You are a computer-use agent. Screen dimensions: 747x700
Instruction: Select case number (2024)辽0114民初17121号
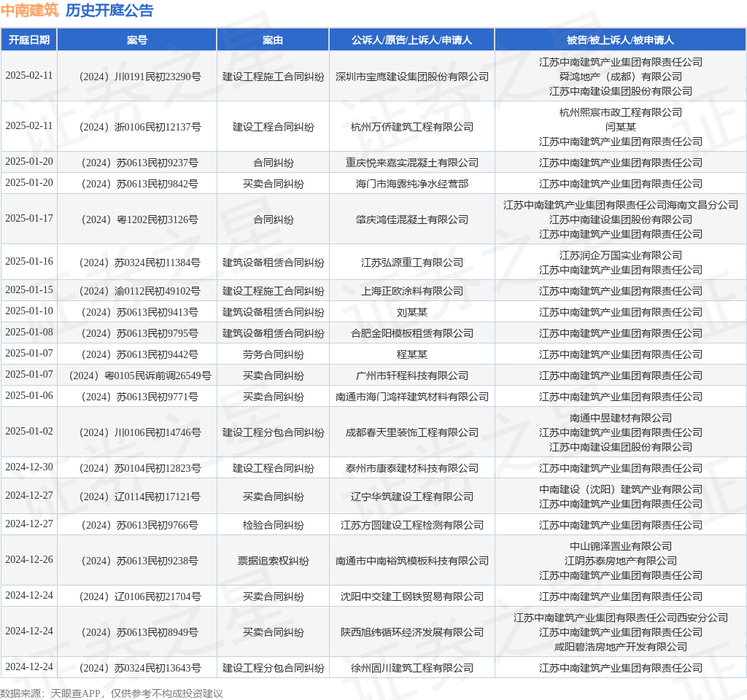[140, 497]
